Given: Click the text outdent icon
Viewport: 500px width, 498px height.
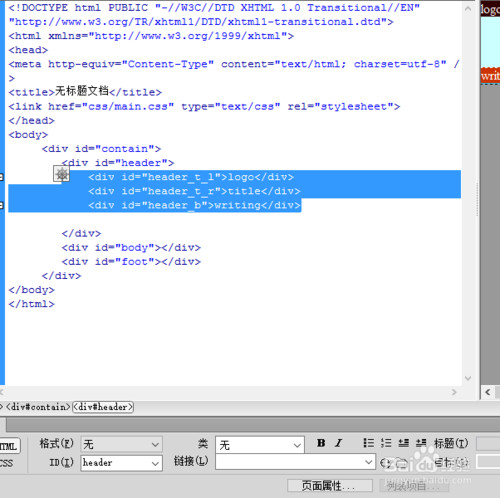Looking at the screenshot, I should (x=403, y=443).
